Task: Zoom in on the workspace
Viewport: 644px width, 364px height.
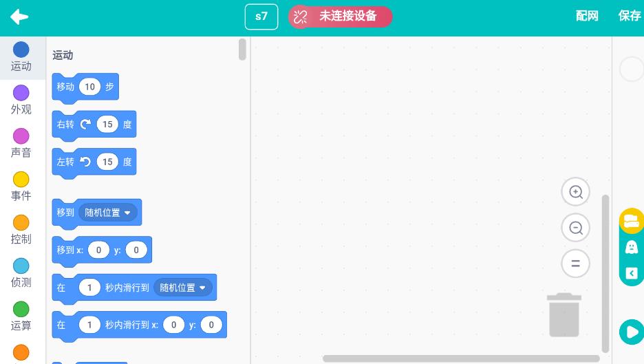Action: pyautogui.click(x=575, y=192)
